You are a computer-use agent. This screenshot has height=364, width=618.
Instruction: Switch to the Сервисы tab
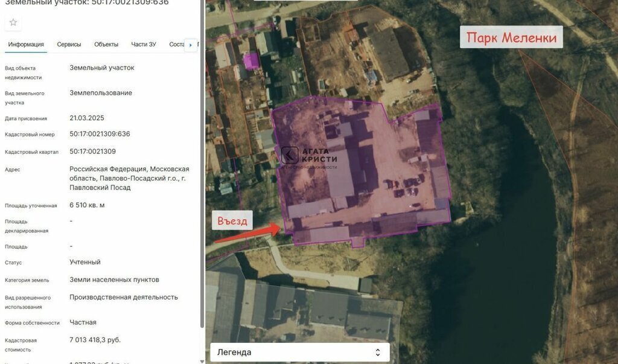pyautogui.click(x=69, y=45)
